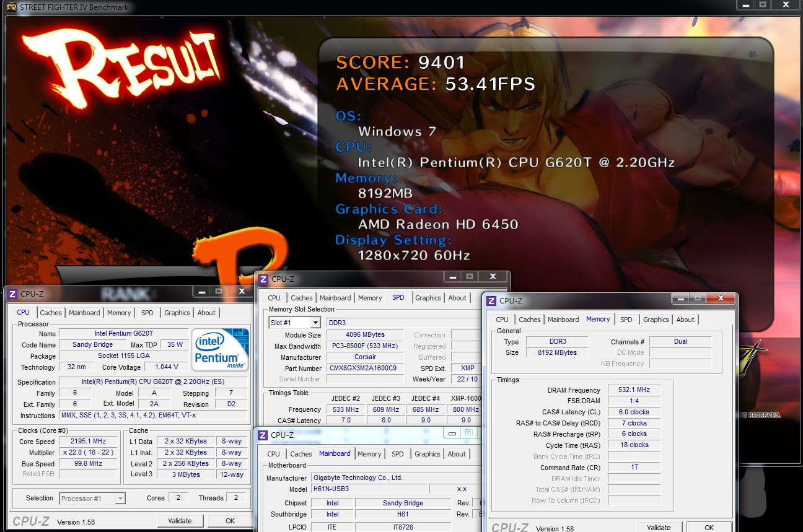Click OK in the Memory window
Viewport: 803px width, 532px height.
(x=709, y=528)
